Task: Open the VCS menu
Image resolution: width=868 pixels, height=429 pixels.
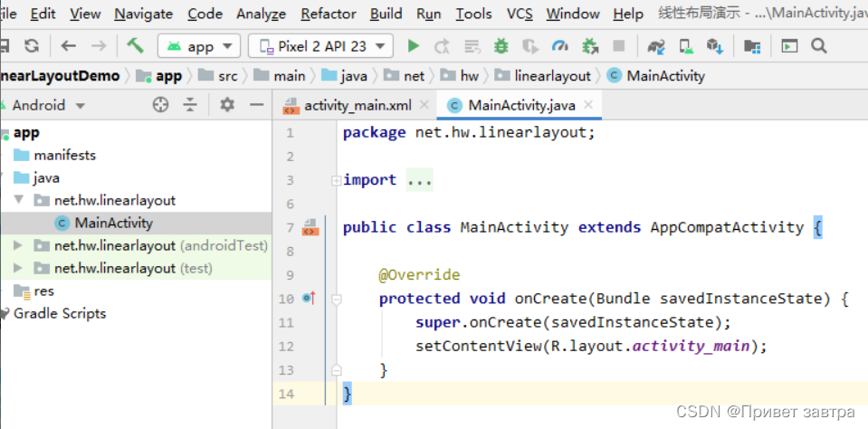Action: click(x=520, y=14)
